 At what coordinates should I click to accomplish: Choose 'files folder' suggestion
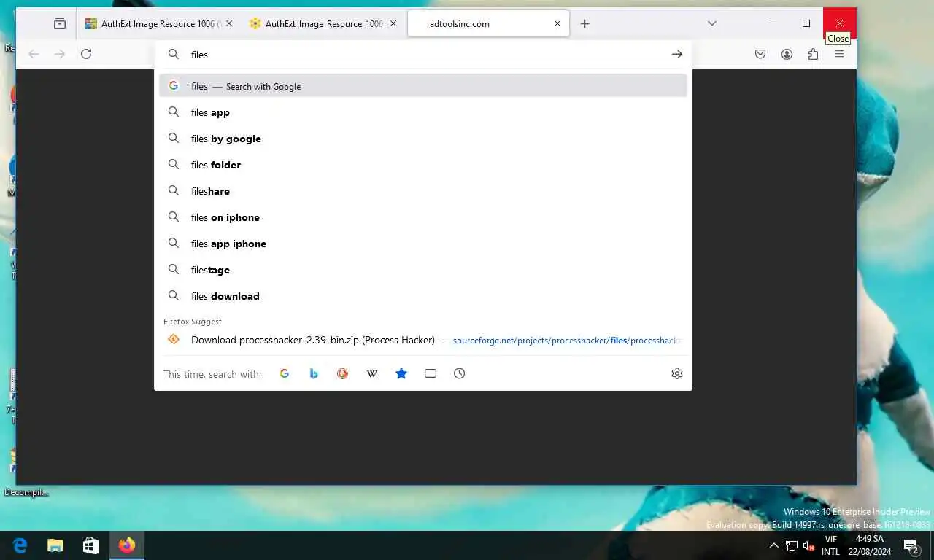423,165
